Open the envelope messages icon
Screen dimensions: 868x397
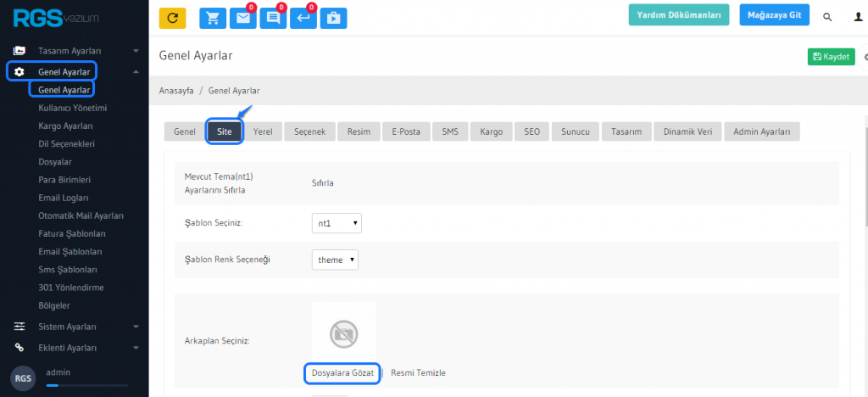[242, 17]
